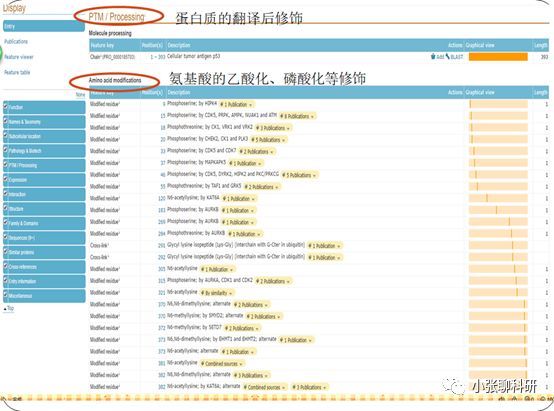Open the Publications item in Display panel
This screenshot has width=554, height=411.
16,42
